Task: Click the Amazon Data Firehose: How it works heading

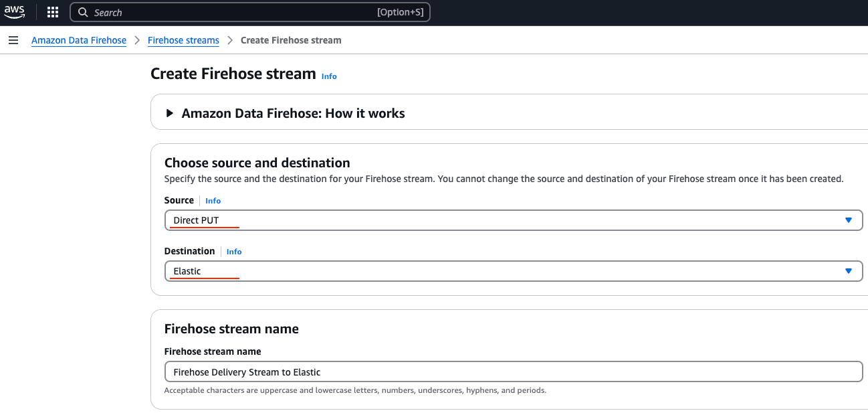Action: pyautogui.click(x=293, y=113)
